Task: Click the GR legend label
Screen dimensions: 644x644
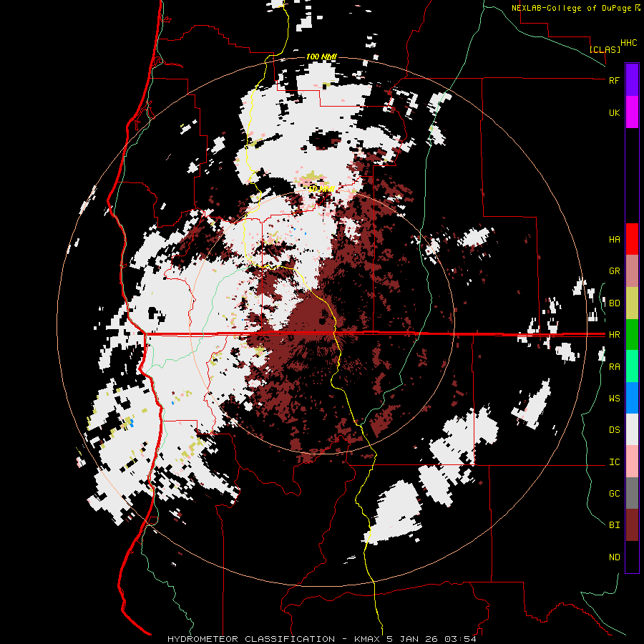Action: click(614, 271)
